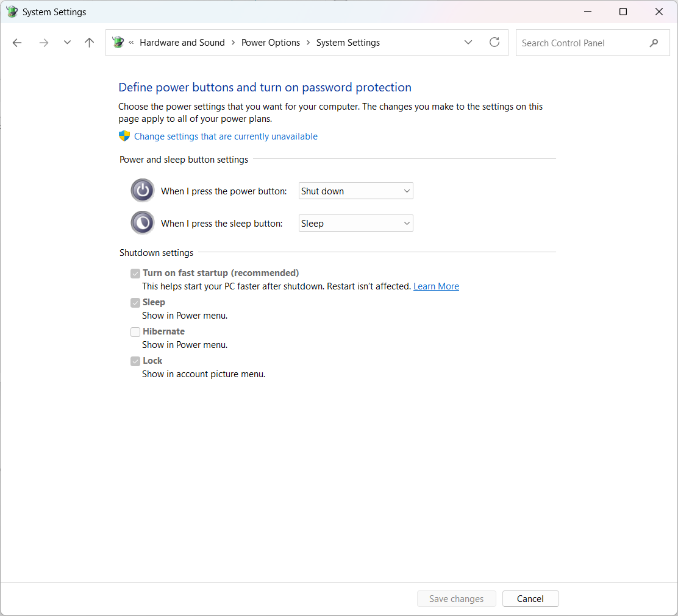Click the Up one level arrow

point(90,43)
